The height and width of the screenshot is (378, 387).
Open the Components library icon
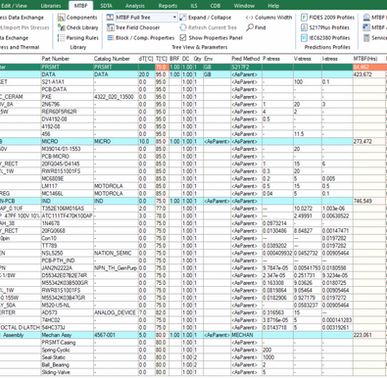[61, 17]
